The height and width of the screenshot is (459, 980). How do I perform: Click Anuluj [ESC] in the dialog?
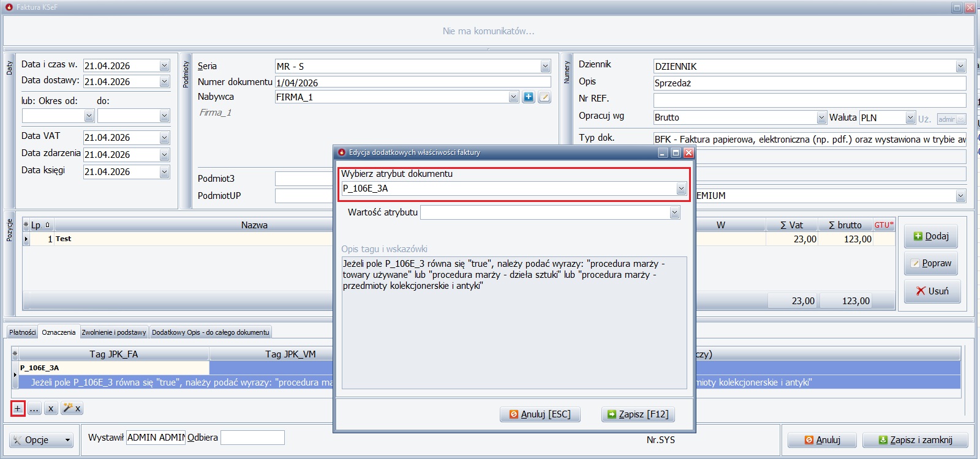click(x=540, y=414)
